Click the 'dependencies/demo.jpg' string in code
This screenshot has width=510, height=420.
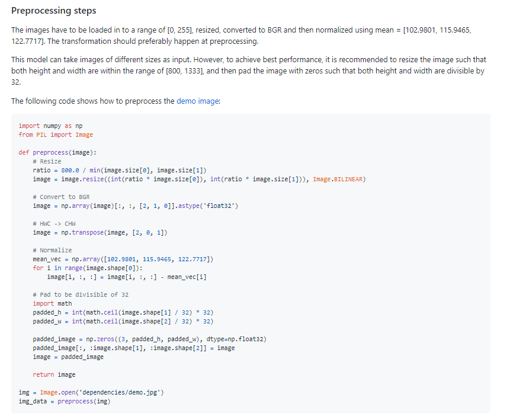point(121,392)
